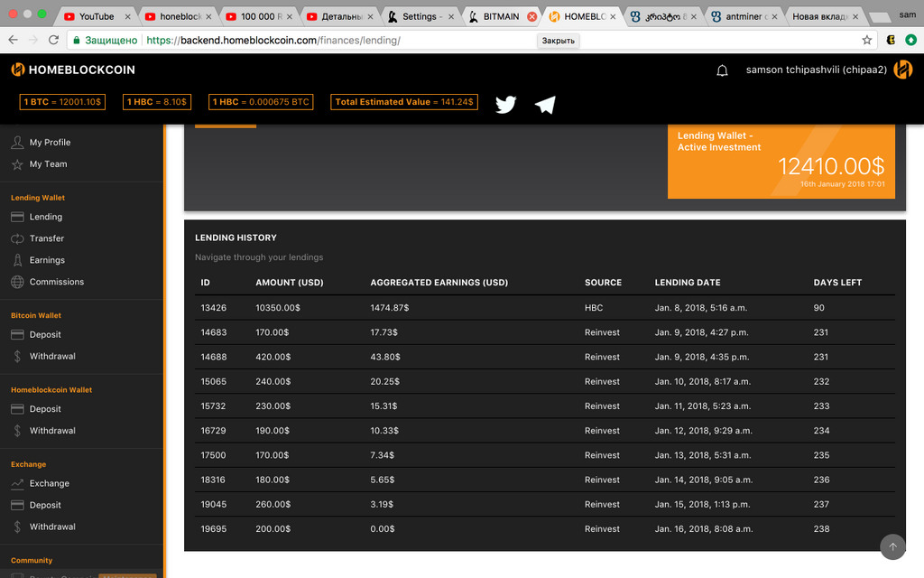
Task: Open Transfer in Lending Wallet
Action: click(x=47, y=238)
